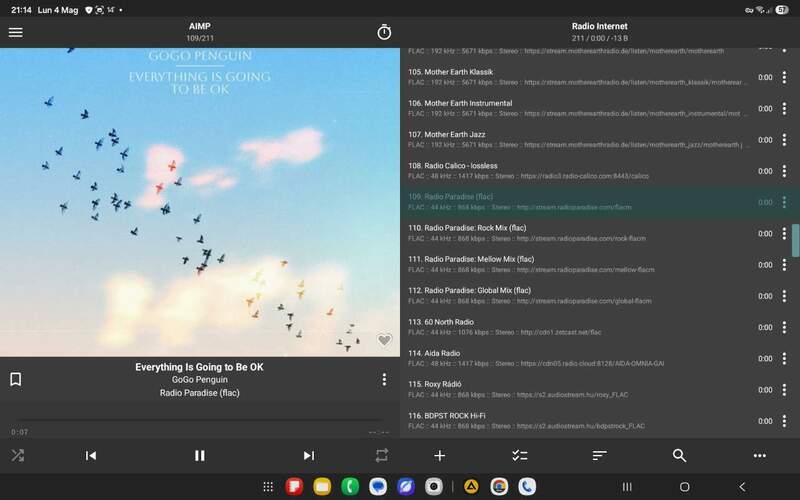800x500 pixels.
Task: Launch Chrome from the taskbar
Action: 499,486
